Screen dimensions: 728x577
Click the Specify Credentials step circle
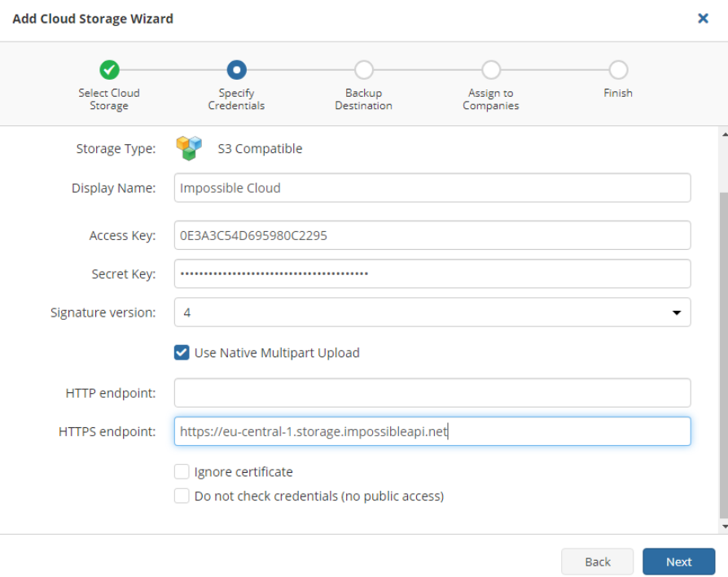pos(237,70)
